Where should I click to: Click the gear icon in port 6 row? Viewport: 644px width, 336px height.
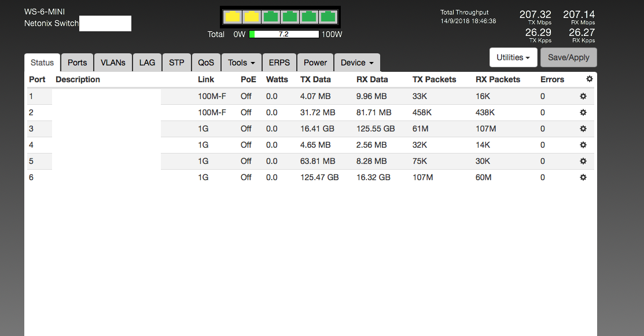pyautogui.click(x=583, y=177)
